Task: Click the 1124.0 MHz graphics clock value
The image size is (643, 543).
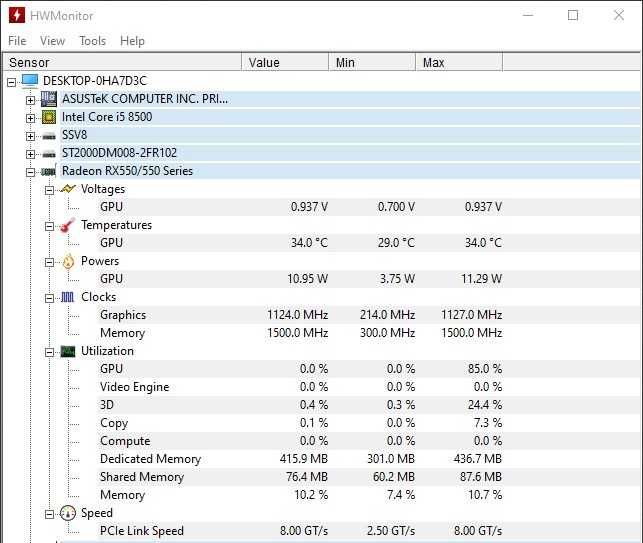Action: [297, 315]
